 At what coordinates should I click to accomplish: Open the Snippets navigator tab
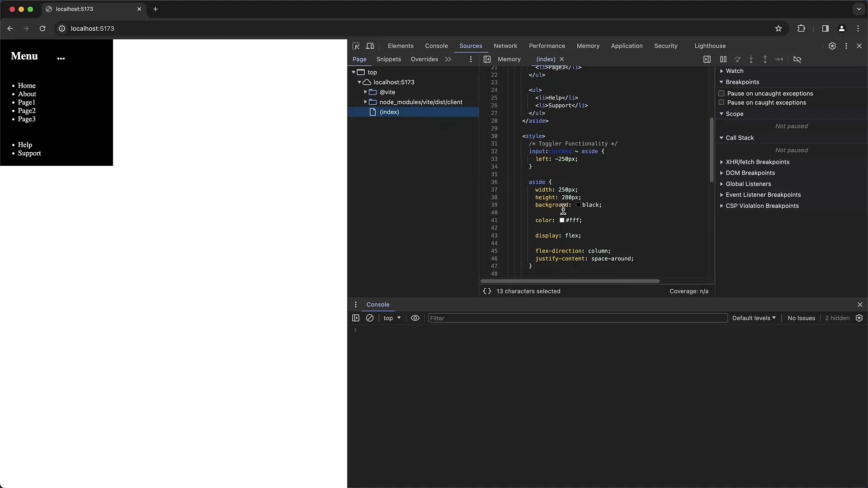(389, 59)
